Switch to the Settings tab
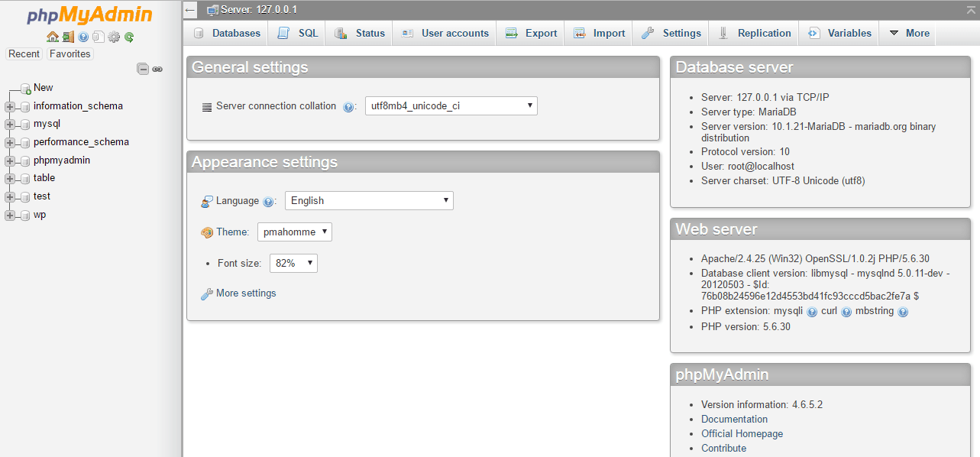This screenshot has height=457, width=980. [671, 33]
